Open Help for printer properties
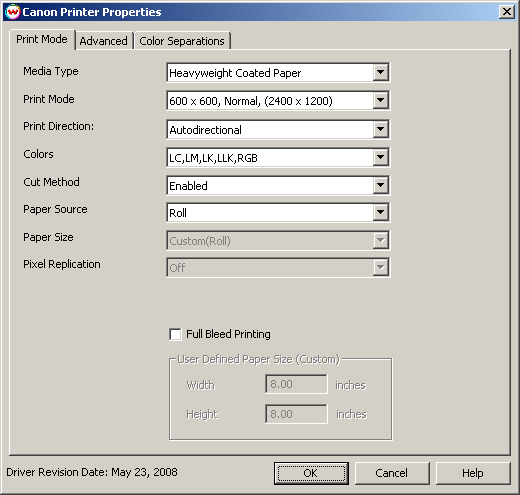Viewport: 520px width, 495px height. click(x=473, y=473)
